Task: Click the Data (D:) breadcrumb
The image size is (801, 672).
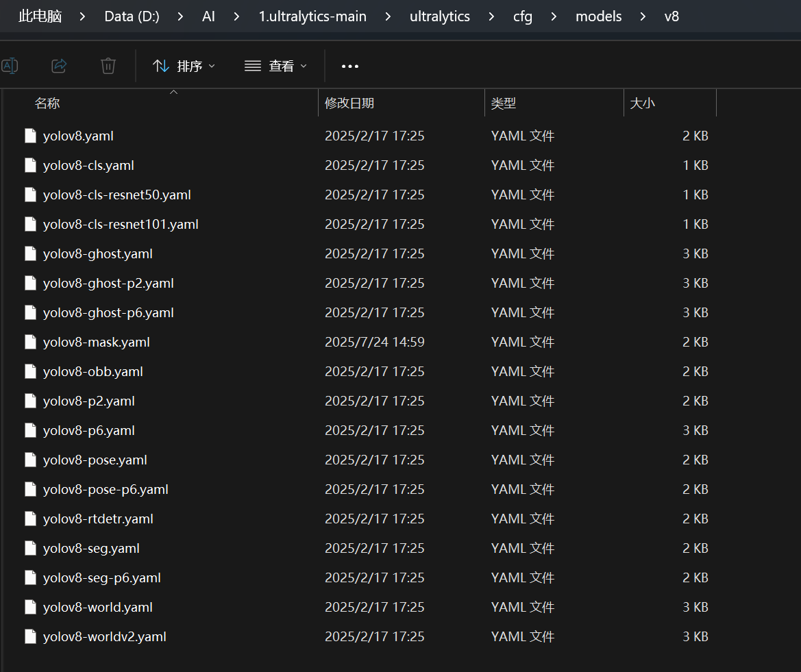Action: click(132, 16)
